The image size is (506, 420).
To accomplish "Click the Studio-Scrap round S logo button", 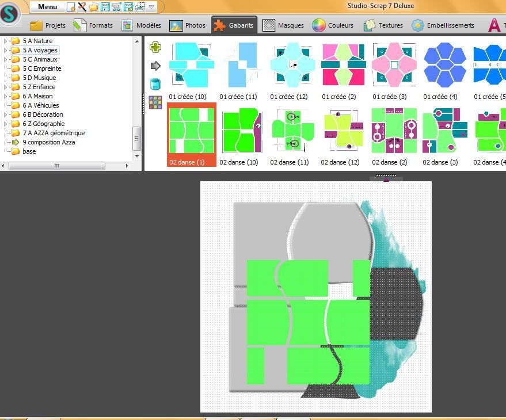I will click(10, 14).
